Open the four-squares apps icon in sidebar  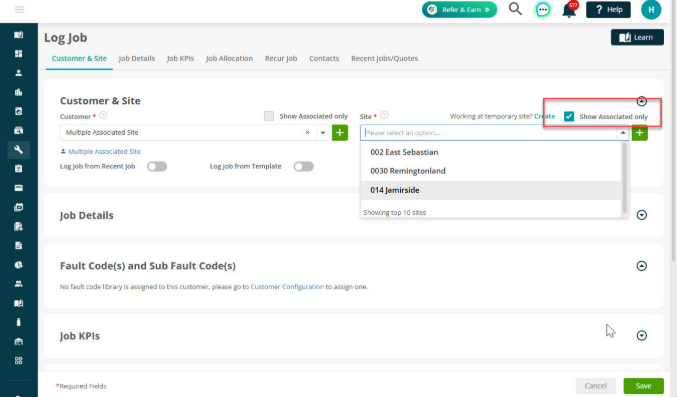[x=19, y=361]
